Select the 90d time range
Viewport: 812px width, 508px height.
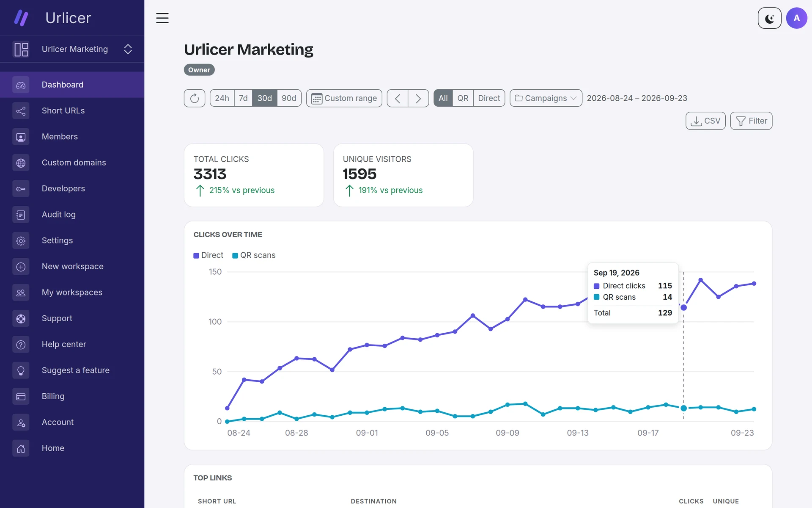[289, 98]
